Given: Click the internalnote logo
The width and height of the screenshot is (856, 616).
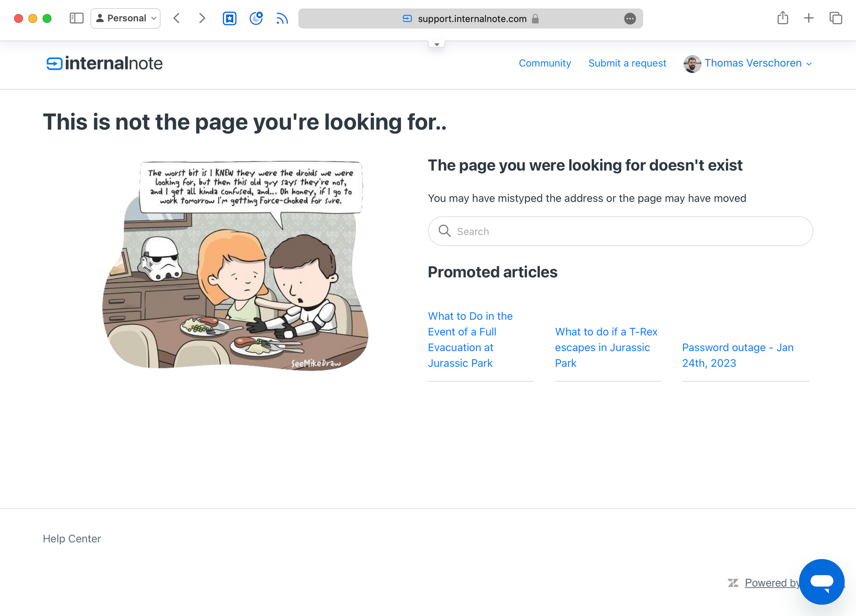Looking at the screenshot, I should point(104,63).
